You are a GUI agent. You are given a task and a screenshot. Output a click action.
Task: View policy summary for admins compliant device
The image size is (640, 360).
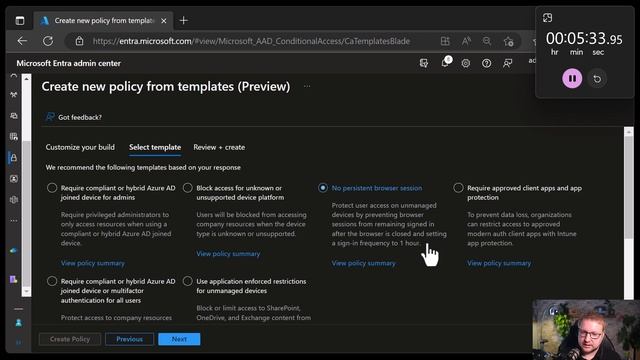[x=93, y=263]
